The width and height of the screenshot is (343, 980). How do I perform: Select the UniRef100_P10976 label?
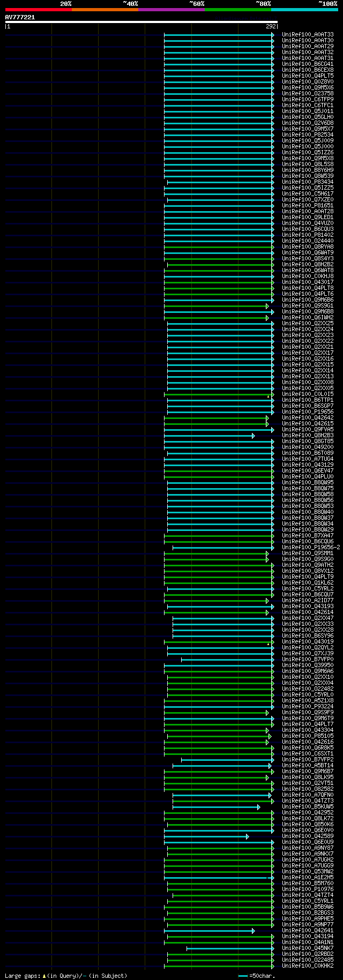(x=308, y=889)
